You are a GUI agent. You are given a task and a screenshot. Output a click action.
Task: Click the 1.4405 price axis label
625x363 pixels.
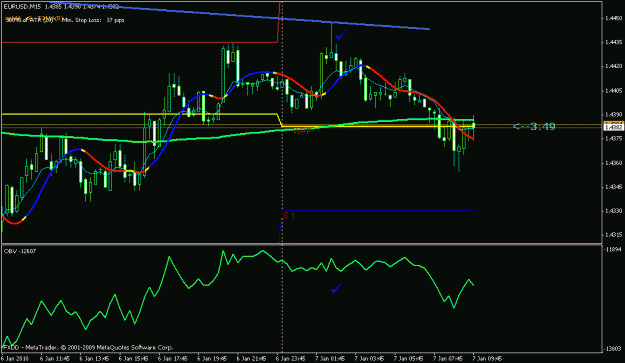pos(613,90)
